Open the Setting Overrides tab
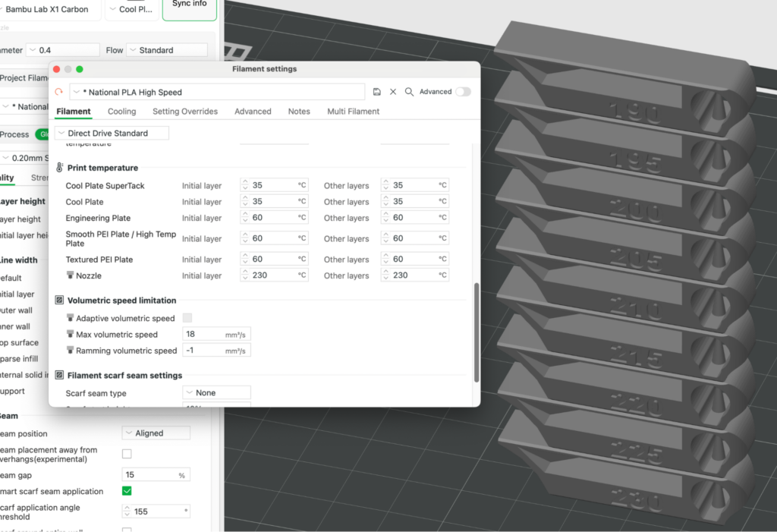777x532 pixels. 185,112
